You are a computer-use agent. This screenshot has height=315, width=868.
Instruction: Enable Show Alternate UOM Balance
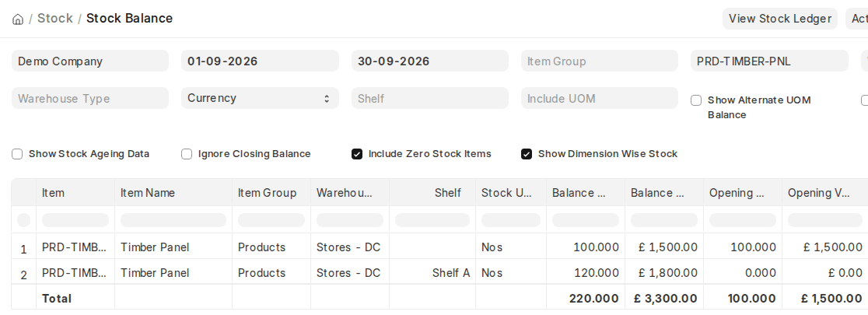point(696,100)
